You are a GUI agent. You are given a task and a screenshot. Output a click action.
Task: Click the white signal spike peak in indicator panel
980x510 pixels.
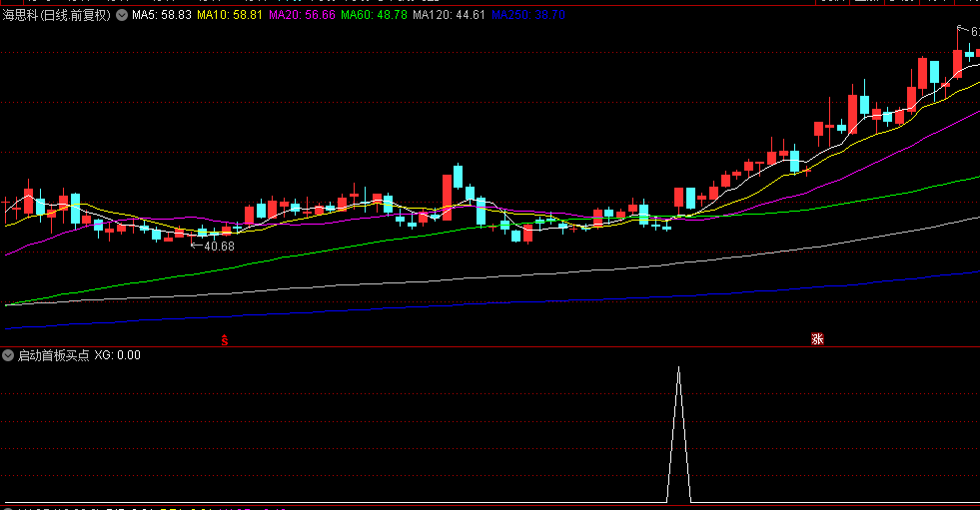click(x=678, y=368)
